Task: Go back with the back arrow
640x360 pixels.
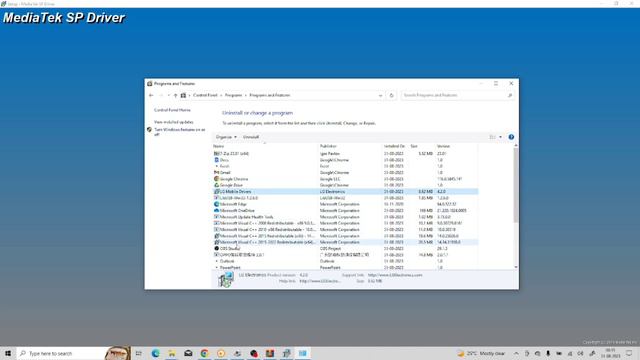Action: 151,96
